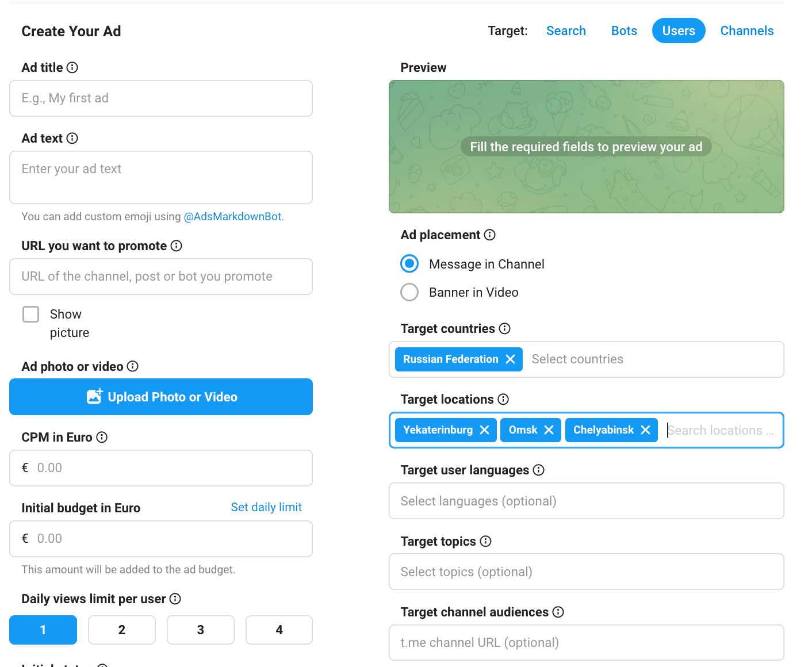812x667 pixels.
Task: Click the URL to promote field
Action: [x=161, y=277]
